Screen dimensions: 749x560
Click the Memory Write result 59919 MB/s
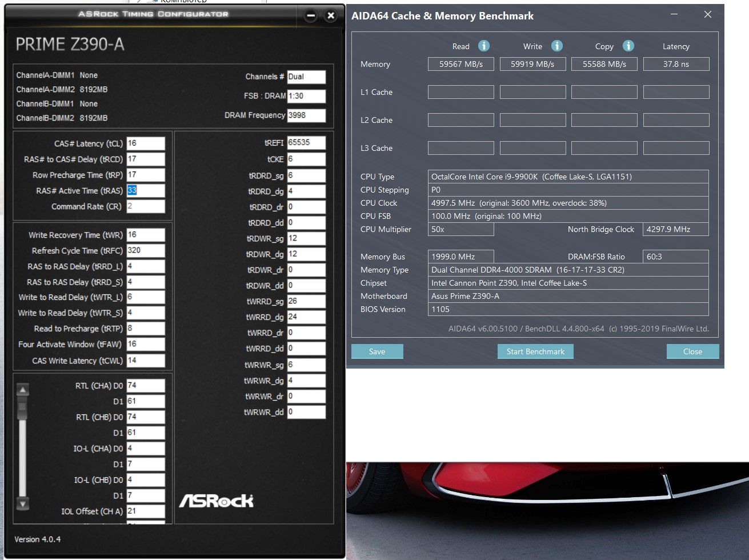(532, 64)
